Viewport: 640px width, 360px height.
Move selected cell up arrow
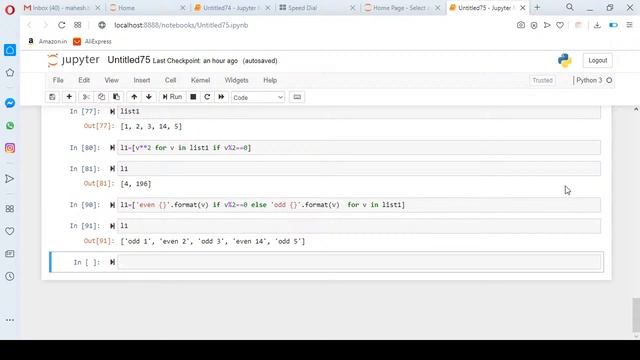click(x=134, y=97)
